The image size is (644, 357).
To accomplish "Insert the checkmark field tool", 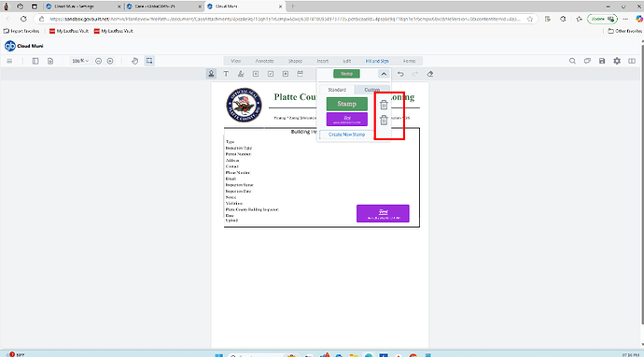I will click(x=271, y=74).
